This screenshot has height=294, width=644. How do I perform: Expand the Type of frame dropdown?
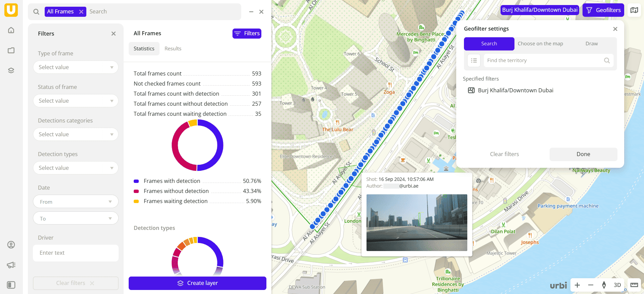pyautogui.click(x=76, y=67)
